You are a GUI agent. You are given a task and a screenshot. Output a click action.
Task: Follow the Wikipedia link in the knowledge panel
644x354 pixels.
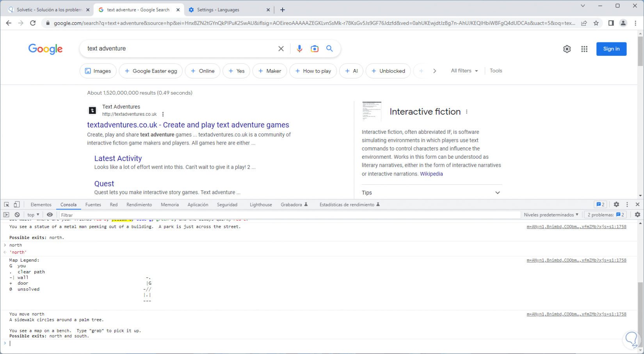point(431,174)
